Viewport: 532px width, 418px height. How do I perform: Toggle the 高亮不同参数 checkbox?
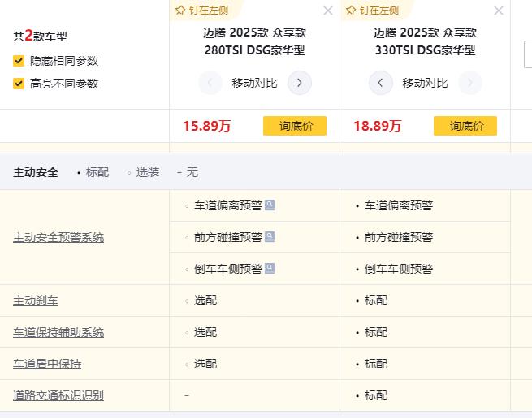point(19,84)
